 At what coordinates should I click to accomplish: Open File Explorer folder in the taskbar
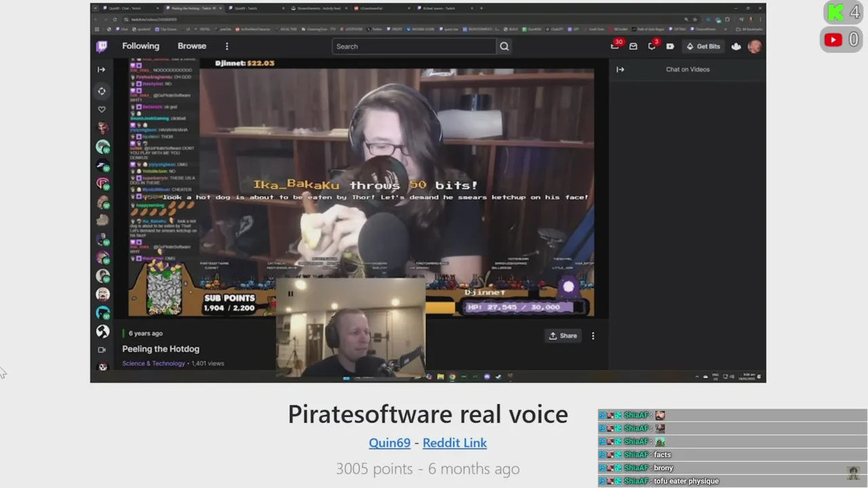(x=440, y=376)
